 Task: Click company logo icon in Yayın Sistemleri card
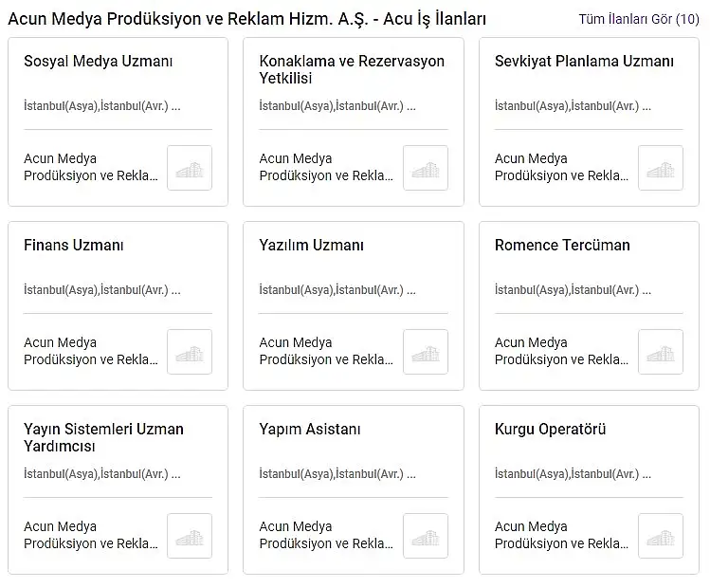[190, 536]
